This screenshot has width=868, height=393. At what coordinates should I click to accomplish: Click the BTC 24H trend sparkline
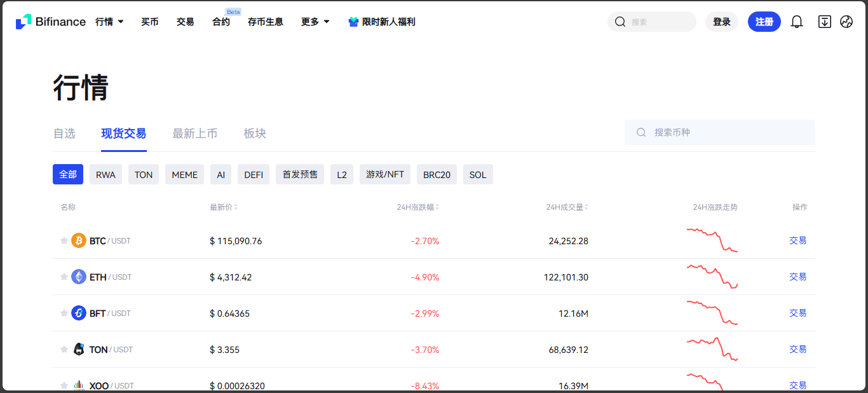[712, 240]
